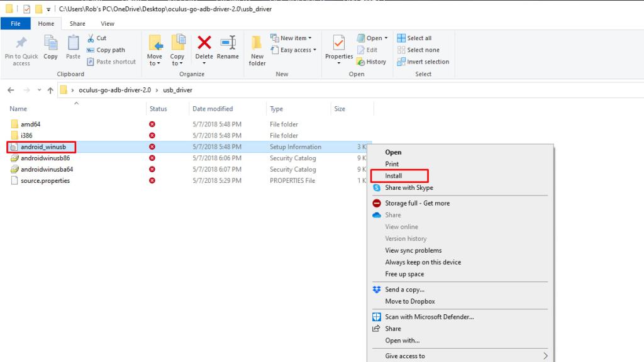Click the History ribbon button
The image size is (644, 362).
click(371, 62)
